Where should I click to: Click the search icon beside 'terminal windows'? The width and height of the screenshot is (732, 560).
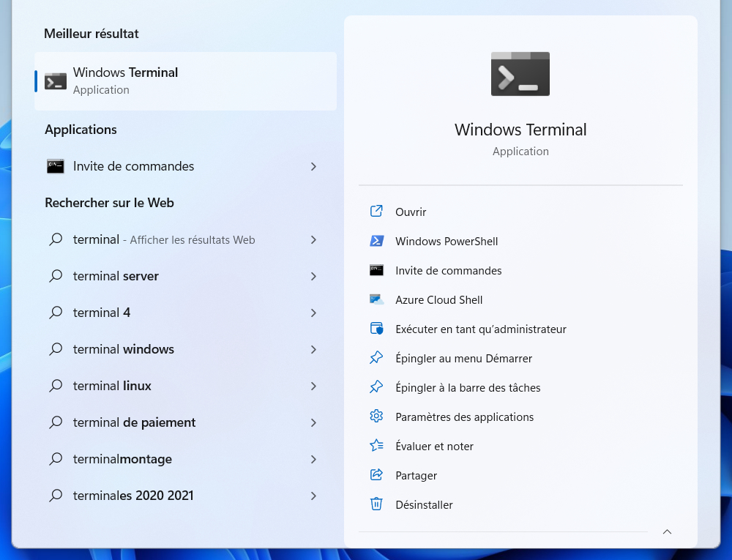(56, 349)
